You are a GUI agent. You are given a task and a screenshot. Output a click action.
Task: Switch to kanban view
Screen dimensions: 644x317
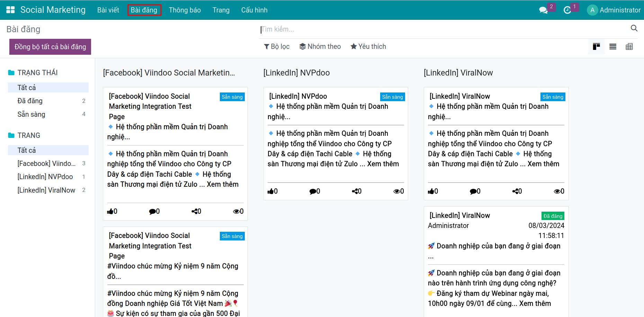pos(596,47)
